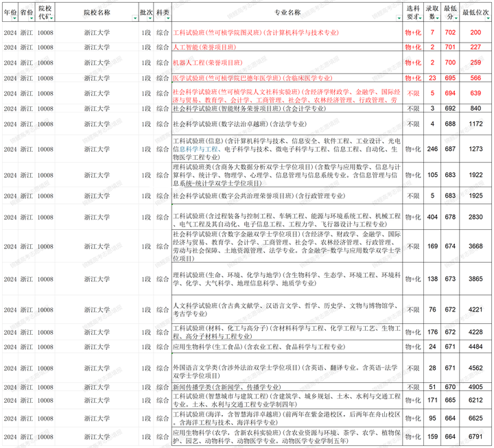
Task: Select the 工科试验班(材料、化工与高分子) cell
Action: (x=287, y=332)
